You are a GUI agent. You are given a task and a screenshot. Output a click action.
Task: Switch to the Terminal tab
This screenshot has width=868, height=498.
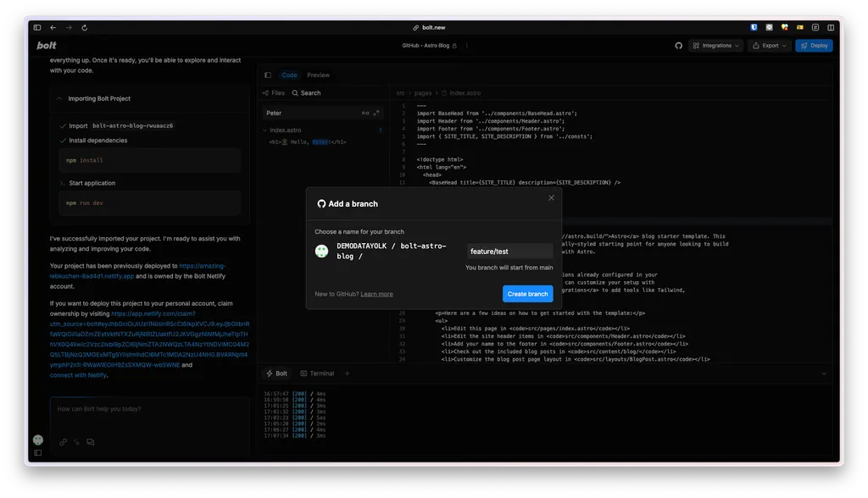[x=317, y=373]
